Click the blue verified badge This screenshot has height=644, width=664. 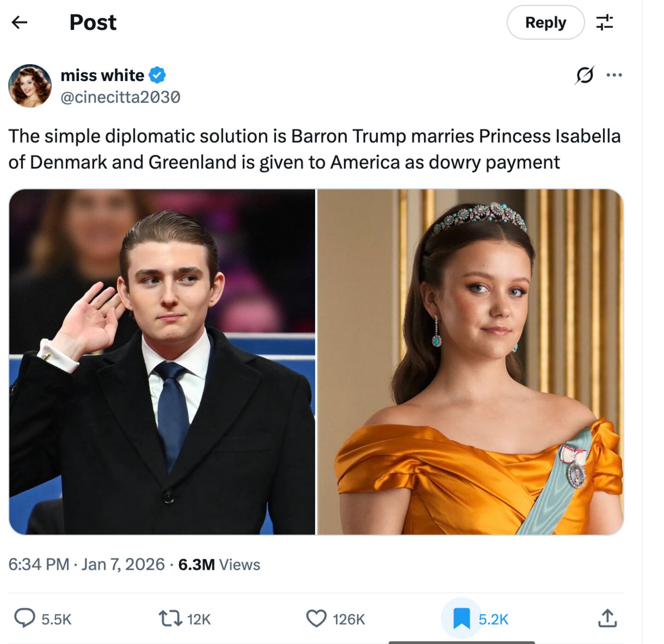tap(157, 75)
